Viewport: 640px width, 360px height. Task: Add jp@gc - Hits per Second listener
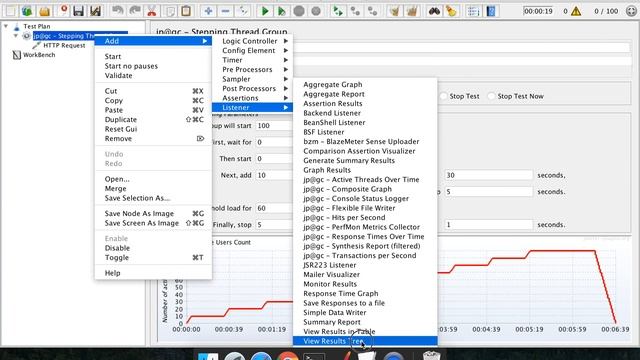tap(365, 218)
